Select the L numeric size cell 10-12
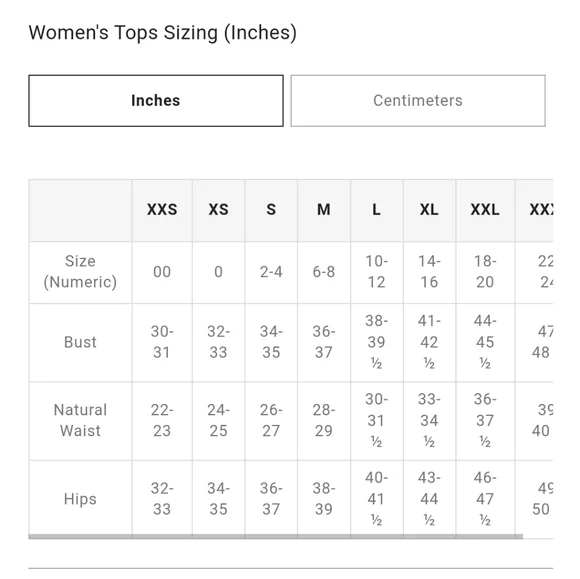Image resolution: width=580 pixels, height=579 pixels. pos(377,272)
